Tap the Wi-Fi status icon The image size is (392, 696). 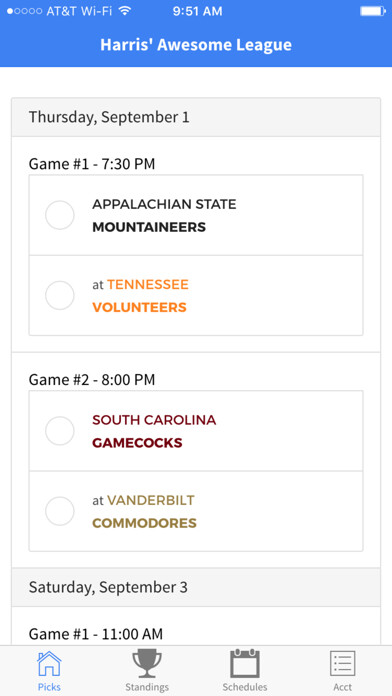126,11
